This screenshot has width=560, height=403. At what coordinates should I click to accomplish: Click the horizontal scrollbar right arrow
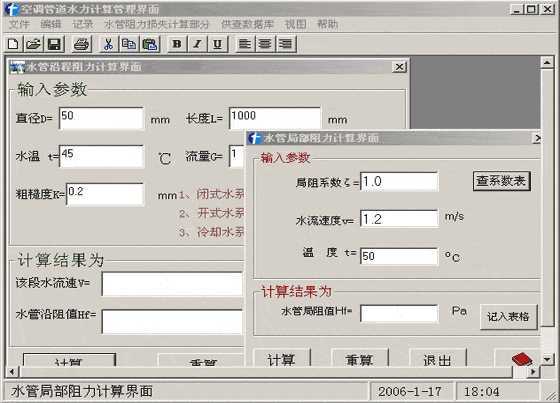pyautogui.click(x=533, y=372)
